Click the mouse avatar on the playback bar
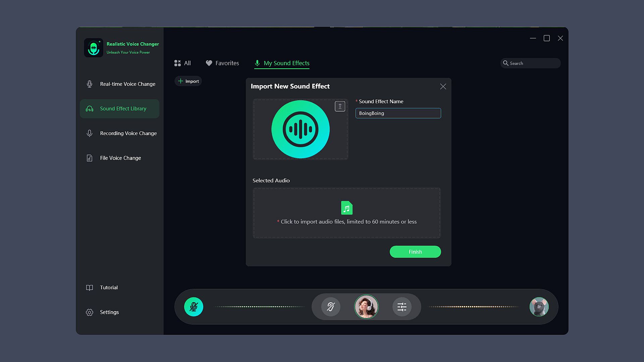Screen dimensions: 644x362 click(x=539, y=307)
